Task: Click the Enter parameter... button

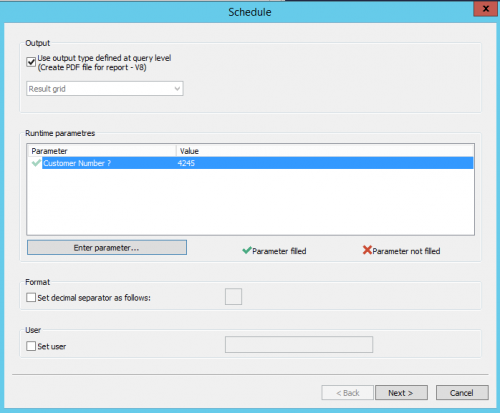Action: (x=107, y=248)
